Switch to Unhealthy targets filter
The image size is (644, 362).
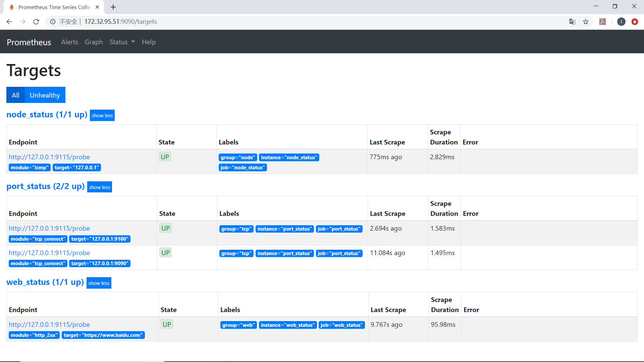45,95
